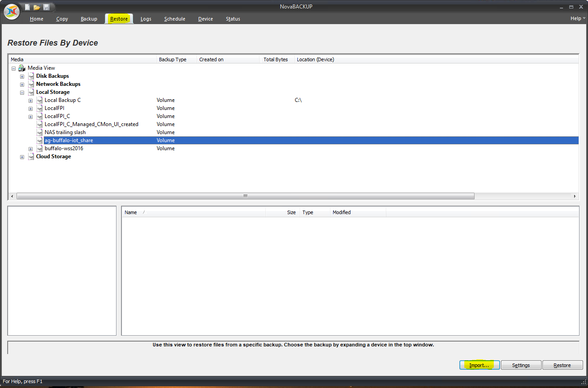Go to the Schedule tab

tap(175, 19)
